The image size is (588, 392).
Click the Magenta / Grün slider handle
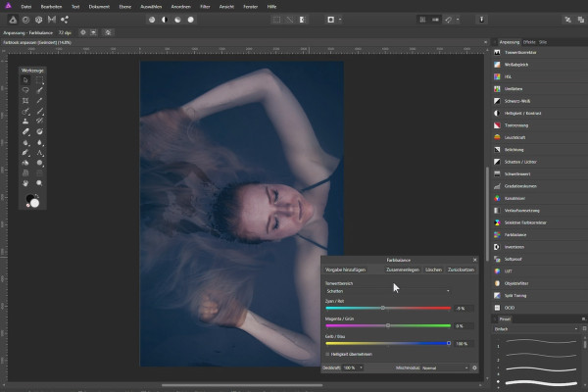coord(388,325)
